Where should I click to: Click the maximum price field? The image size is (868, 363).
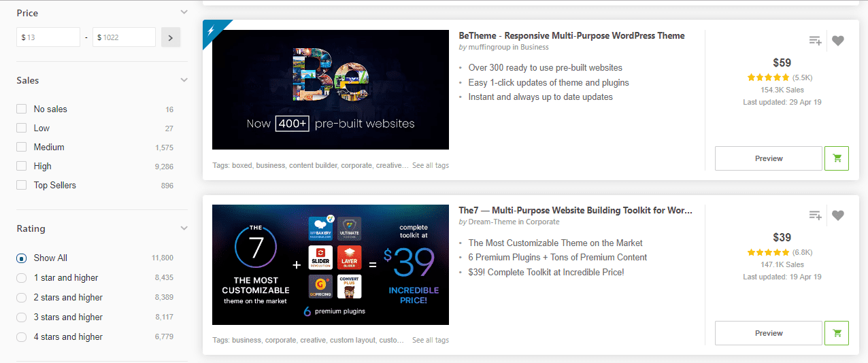124,37
